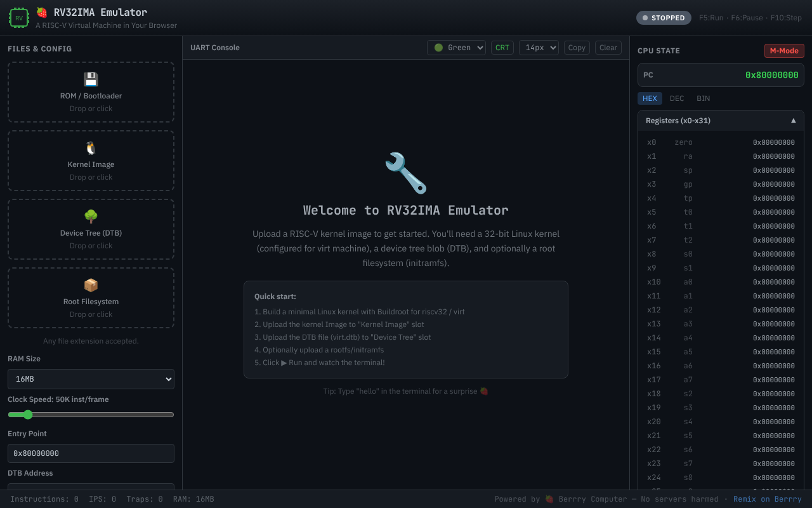Viewport: 812px width, 508px height.
Task: Switch register view to HEX
Action: (650, 98)
